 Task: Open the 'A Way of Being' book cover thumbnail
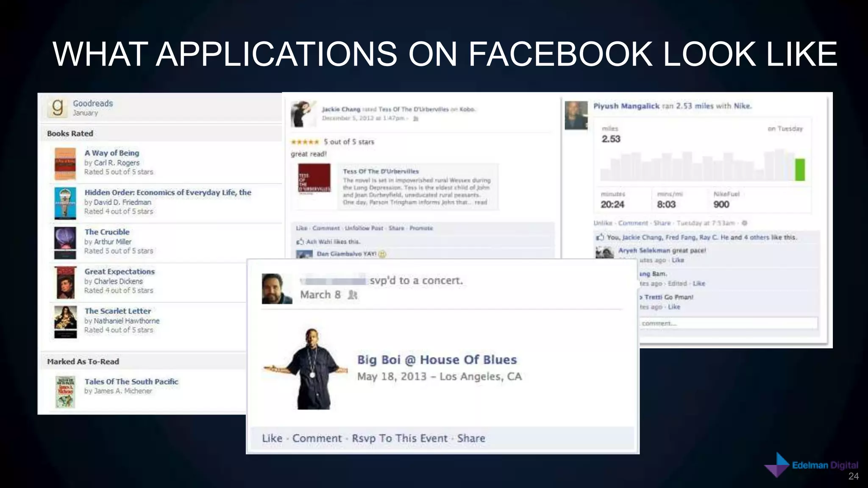[65, 164]
